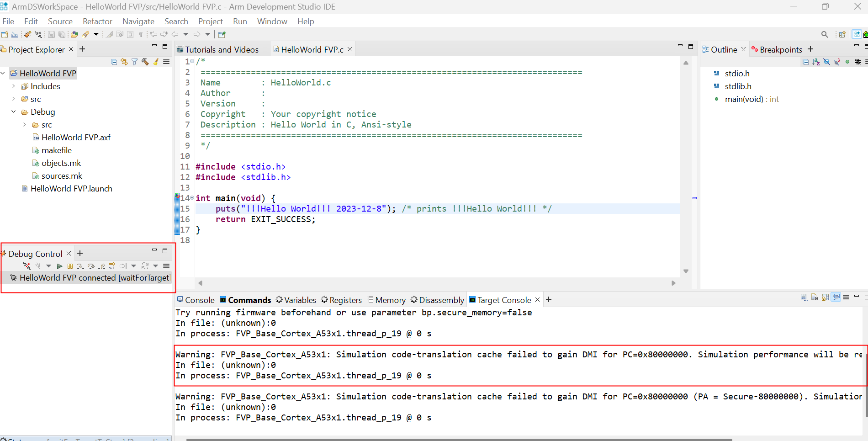Switch to the Breakpoints tab
The height and width of the screenshot is (441, 868).
(x=780, y=50)
